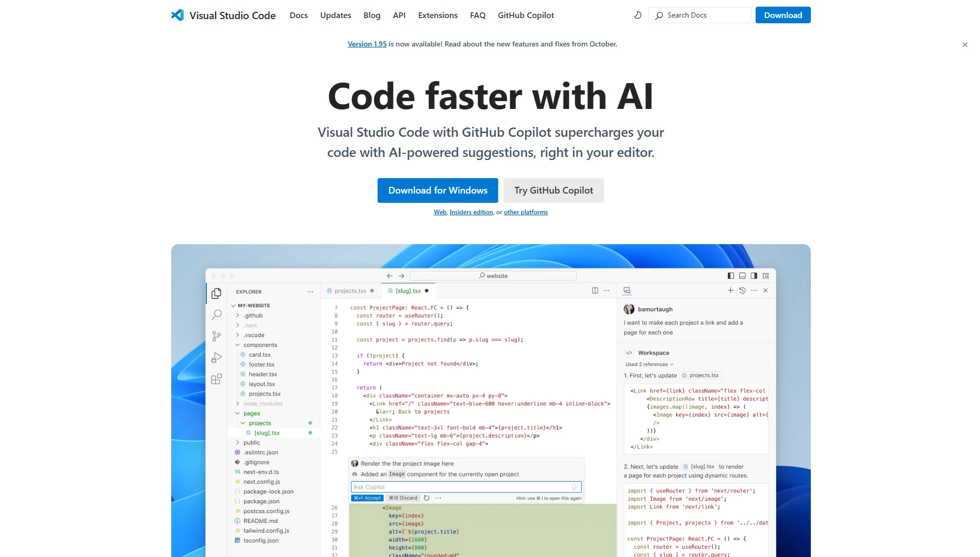Click the Accept button in inline chat
Image resolution: width=980 pixels, height=557 pixels.
367,498
